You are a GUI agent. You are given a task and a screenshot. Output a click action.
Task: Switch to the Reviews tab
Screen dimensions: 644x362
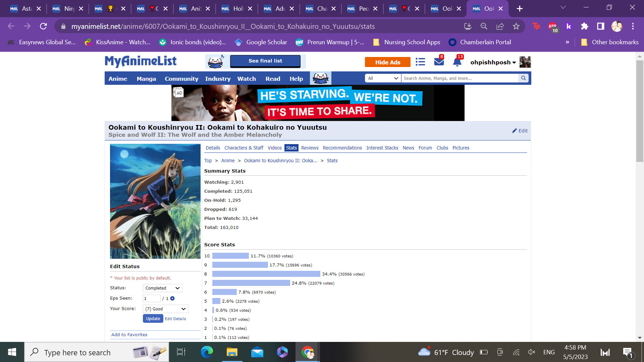[310, 148]
